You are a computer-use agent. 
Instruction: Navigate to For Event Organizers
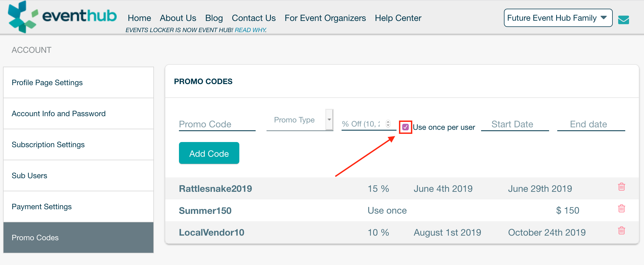(325, 18)
